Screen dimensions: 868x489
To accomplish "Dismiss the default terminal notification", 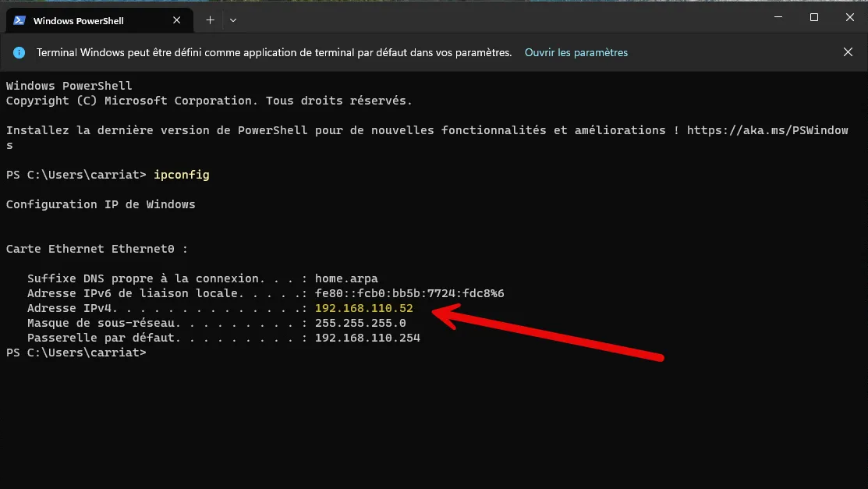I will [848, 52].
